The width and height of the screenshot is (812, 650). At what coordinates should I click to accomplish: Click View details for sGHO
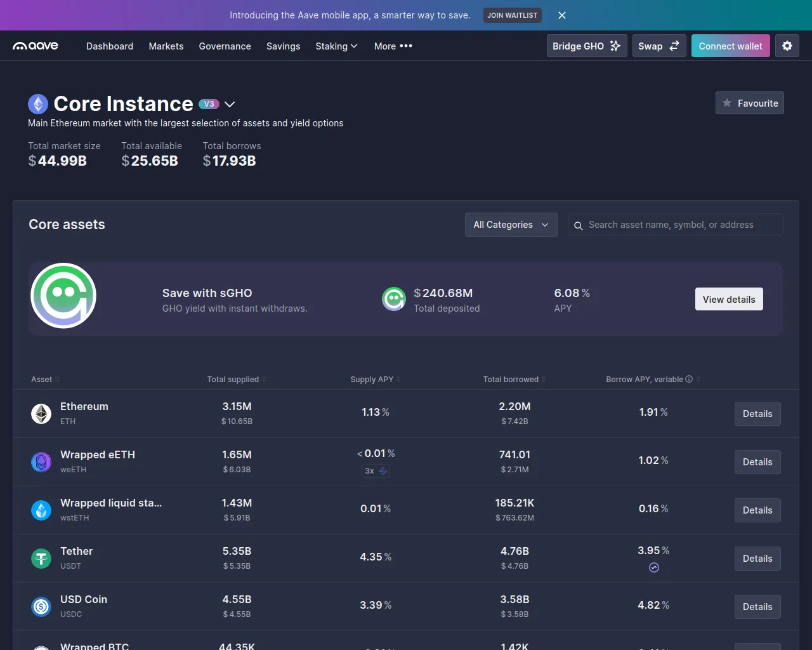tap(729, 299)
